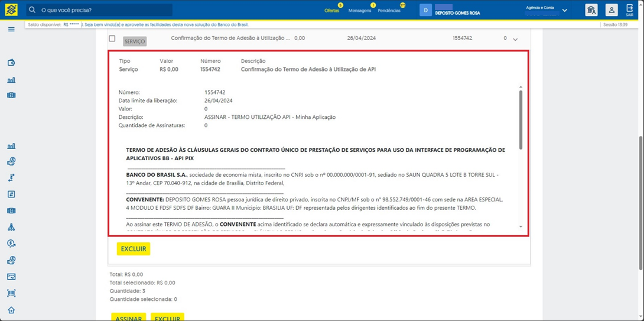Click the EXCLUIR button beside ASSINAR
This screenshot has height=321, width=644.
tap(167, 317)
